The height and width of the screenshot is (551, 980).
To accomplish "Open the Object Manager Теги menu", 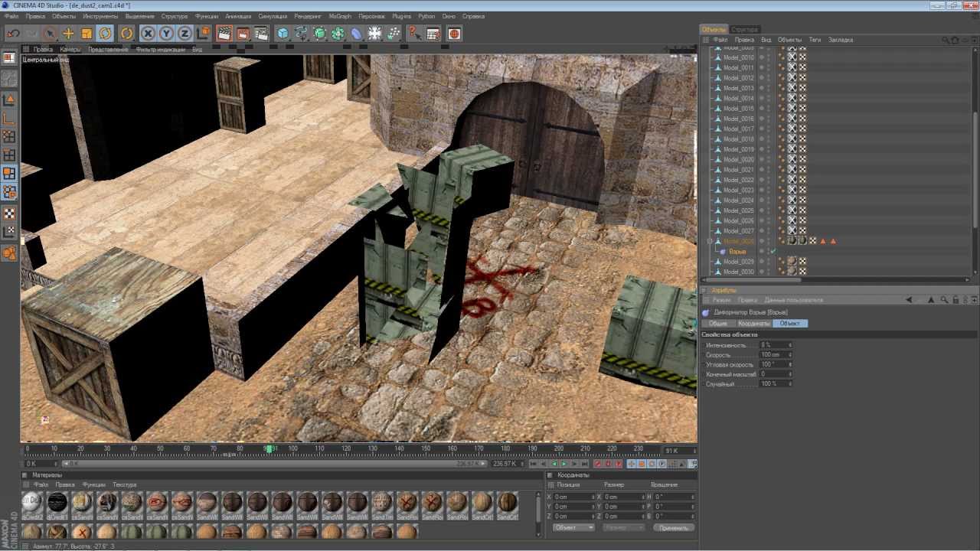I will 815,40.
